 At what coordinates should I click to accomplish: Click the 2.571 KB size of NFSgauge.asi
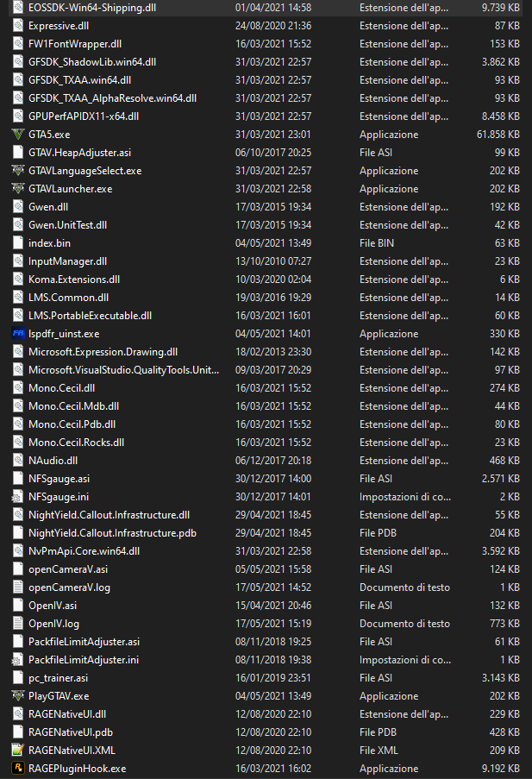pyautogui.click(x=501, y=479)
